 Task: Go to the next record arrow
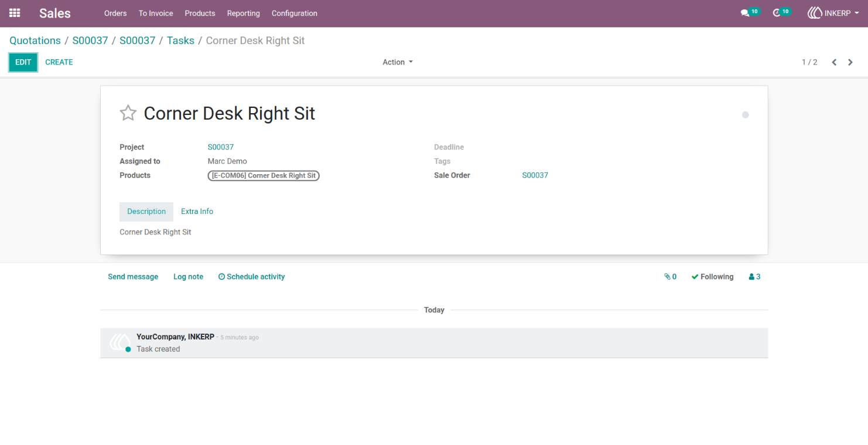[850, 62]
